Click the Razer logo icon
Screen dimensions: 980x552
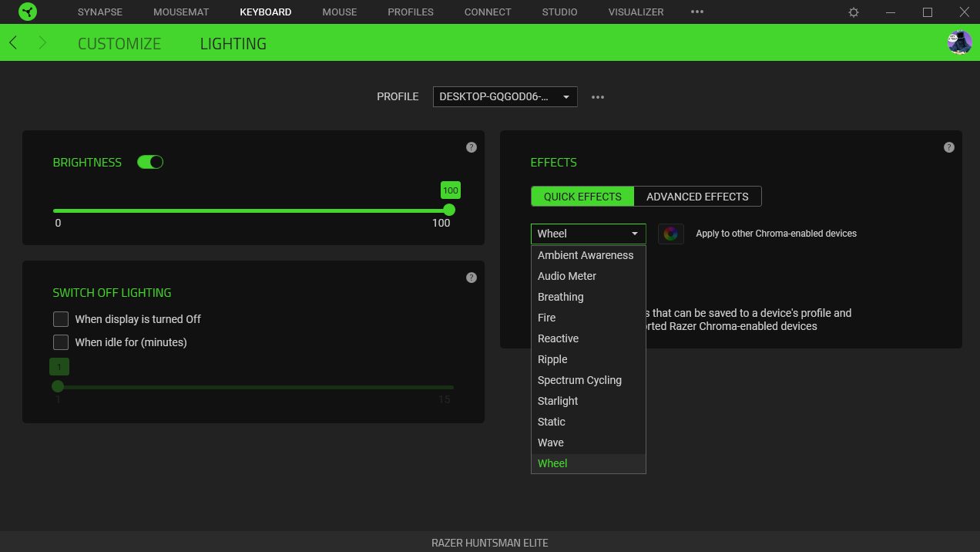click(x=26, y=12)
